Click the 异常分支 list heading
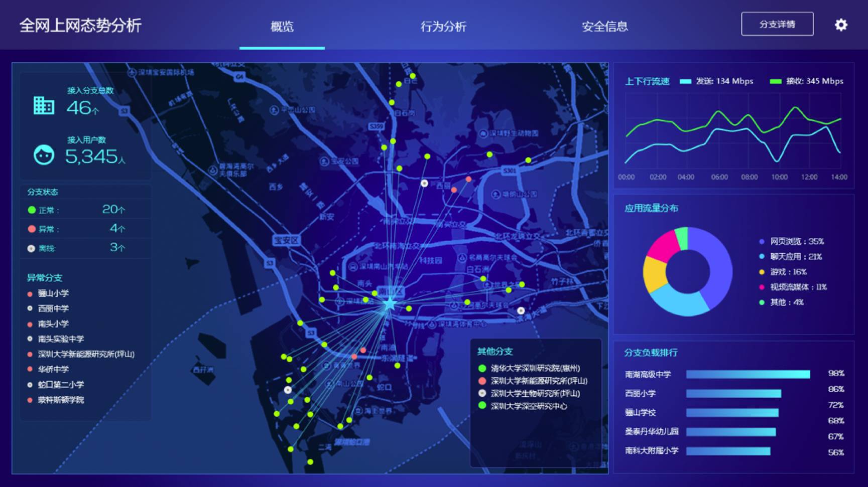The height and width of the screenshot is (487, 868). (x=45, y=278)
